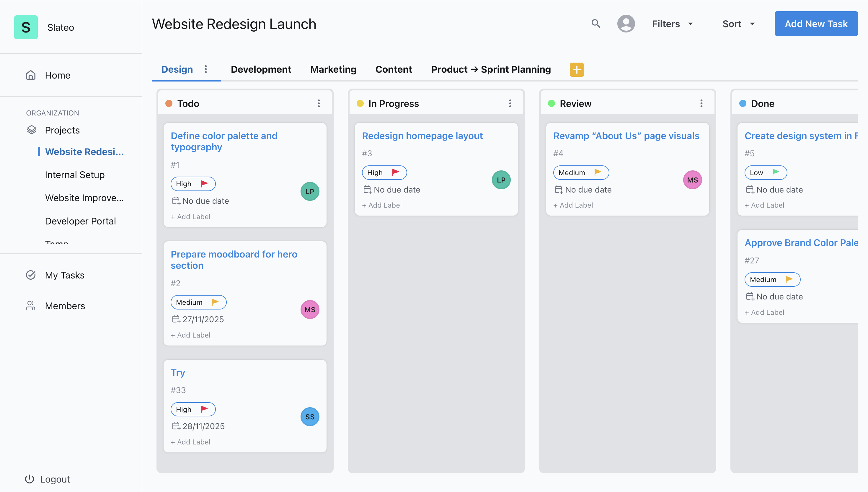Click the Design tab kebab menu
Viewport: 868px width, 492px height.
click(x=206, y=69)
